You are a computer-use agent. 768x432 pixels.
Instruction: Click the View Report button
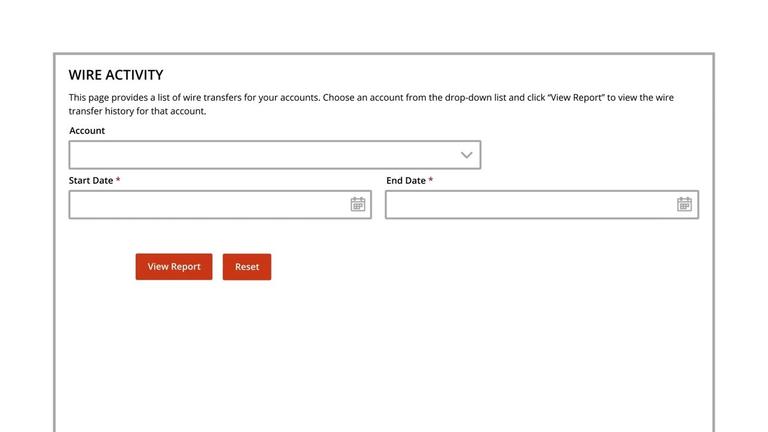[174, 266]
